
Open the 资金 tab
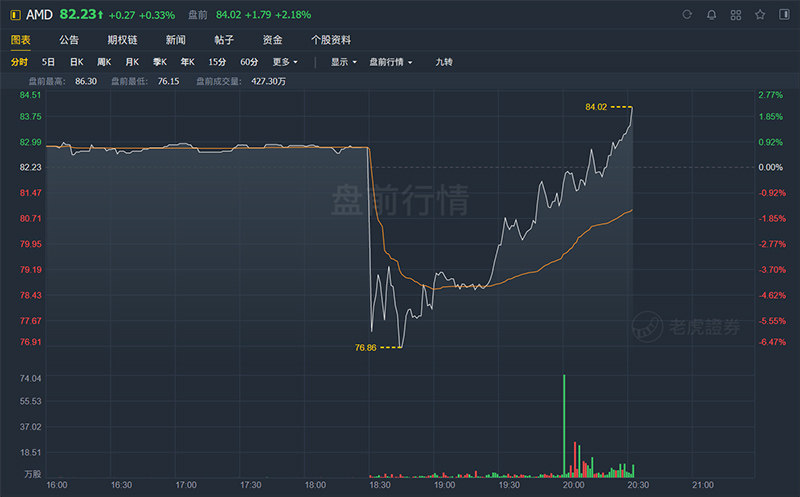(272, 40)
